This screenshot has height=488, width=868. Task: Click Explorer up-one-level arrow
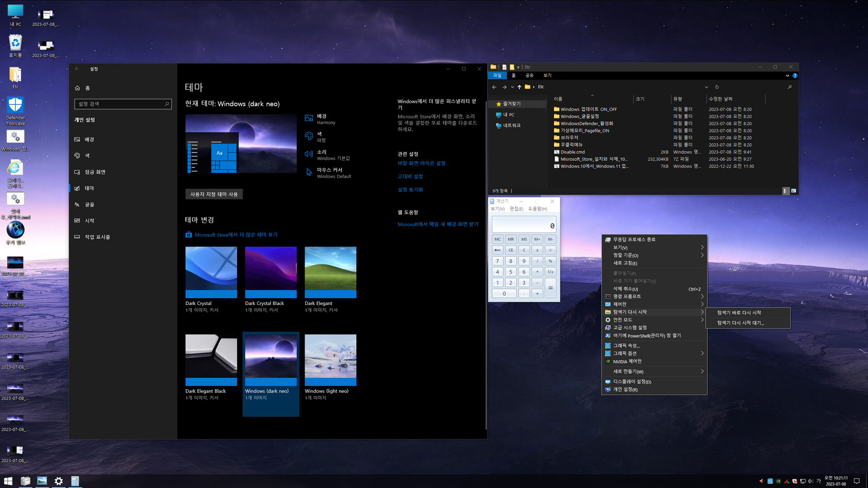pyautogui.click(x=519, y=87)
